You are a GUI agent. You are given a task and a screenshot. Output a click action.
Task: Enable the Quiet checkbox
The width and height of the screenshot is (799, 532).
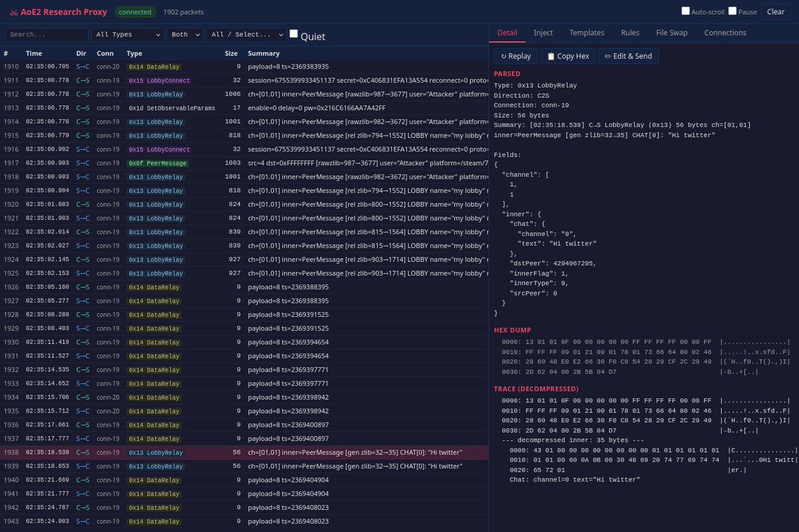(293, 33)
